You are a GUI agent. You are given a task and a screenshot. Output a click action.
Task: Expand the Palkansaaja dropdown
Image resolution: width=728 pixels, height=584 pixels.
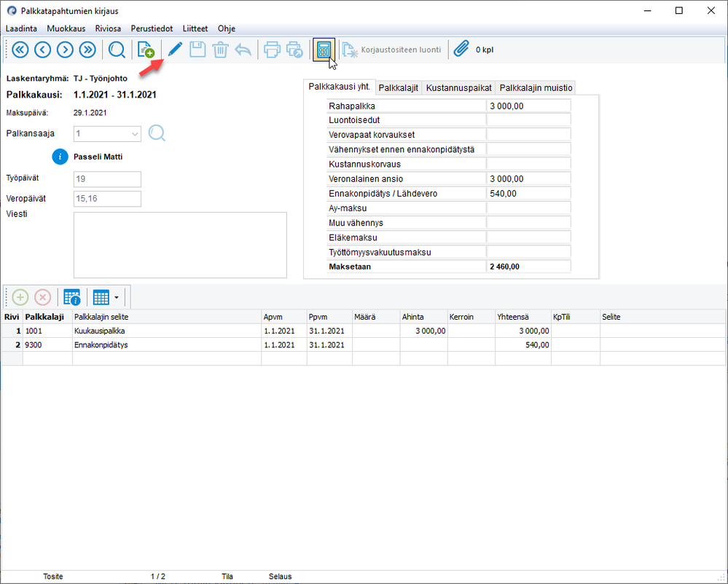click(x=135, y=134)
